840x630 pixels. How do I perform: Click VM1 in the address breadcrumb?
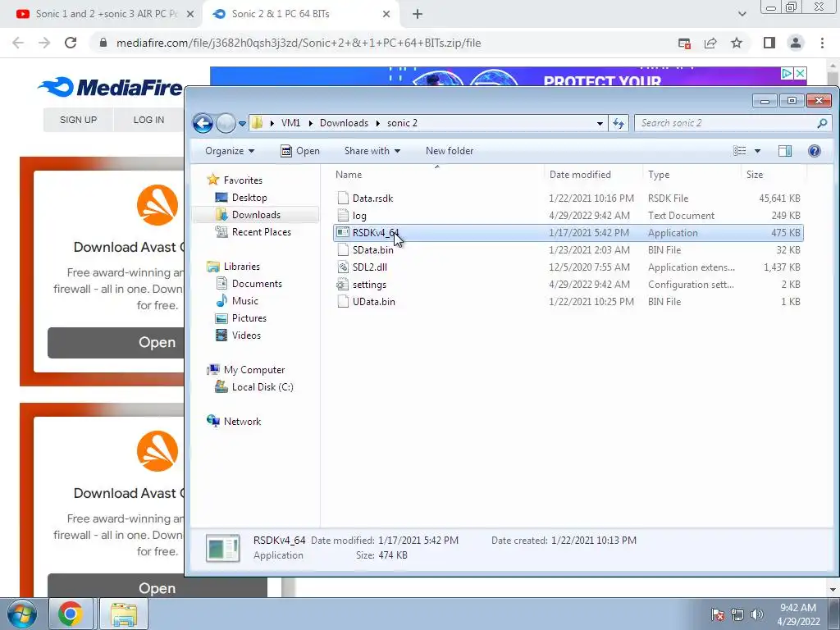291,123
